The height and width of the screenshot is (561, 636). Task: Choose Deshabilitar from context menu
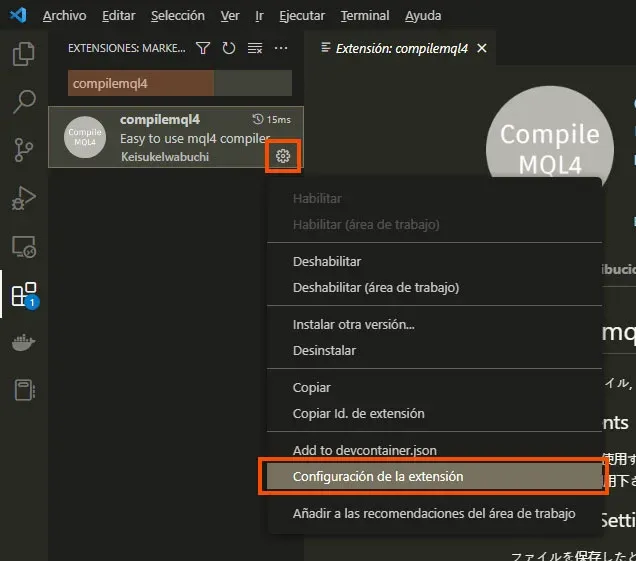pyautogui.click(x=434, y=261)
